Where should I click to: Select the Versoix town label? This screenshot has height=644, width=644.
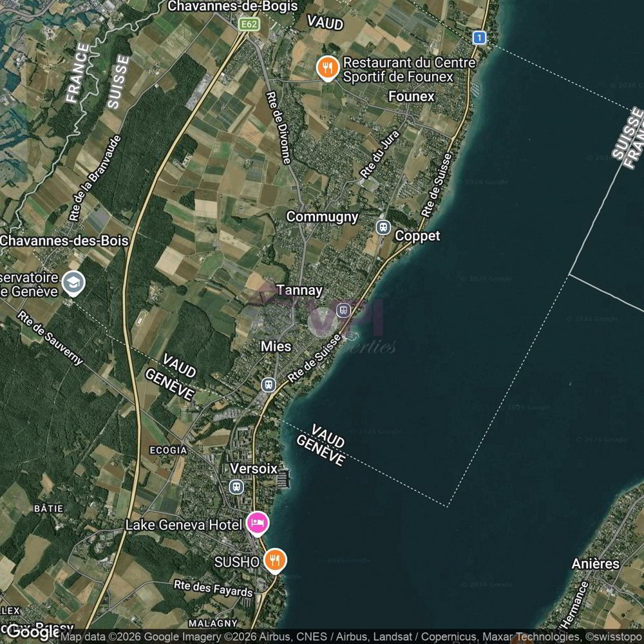tap(253, 469)
